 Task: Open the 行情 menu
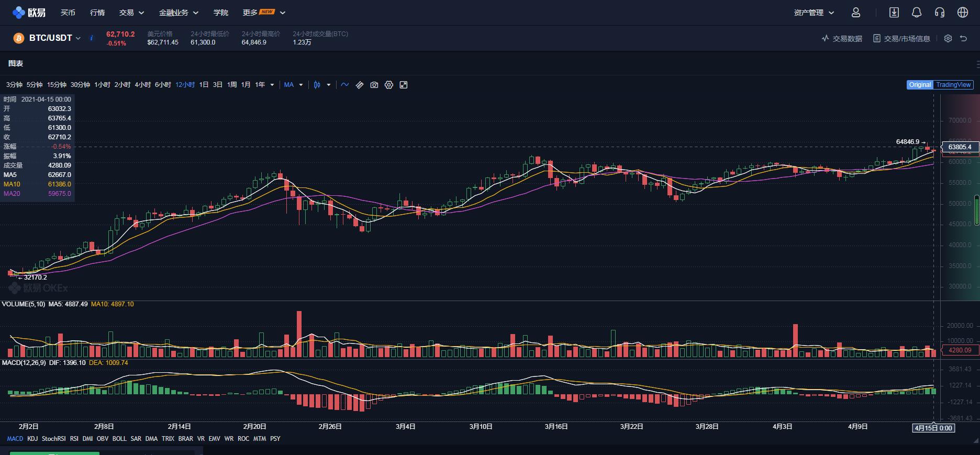[97, 13]
